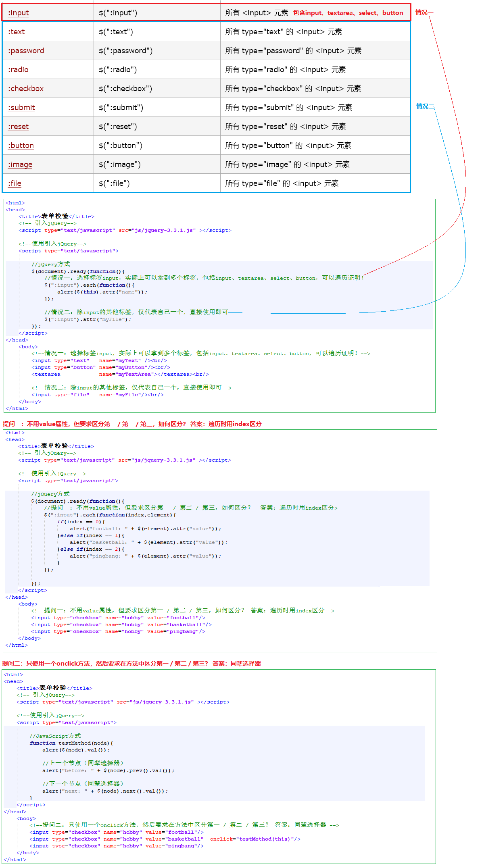Open the :submit selector link
The height and width of the screenshot is (868, 484).
pos(21,108)
